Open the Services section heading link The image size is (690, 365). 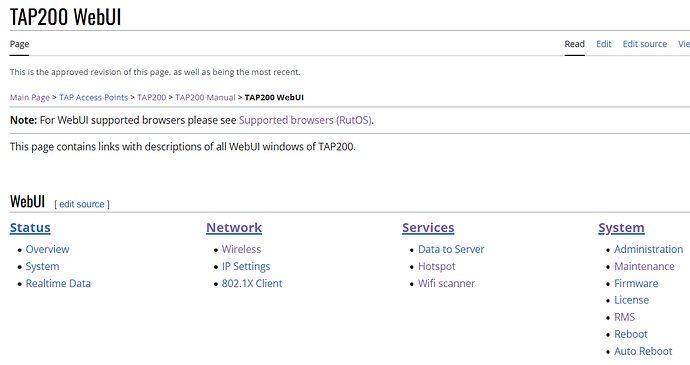point(428,228)
